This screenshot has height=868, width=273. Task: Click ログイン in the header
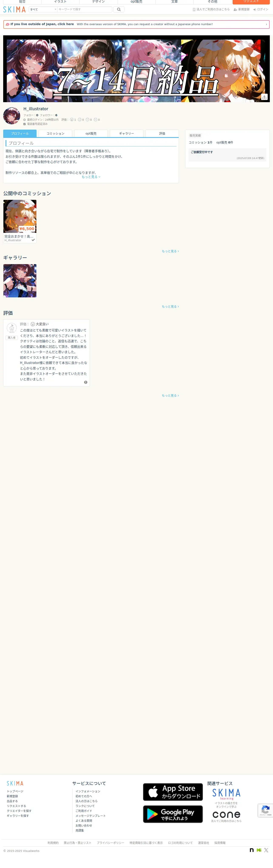coord(261,9)
